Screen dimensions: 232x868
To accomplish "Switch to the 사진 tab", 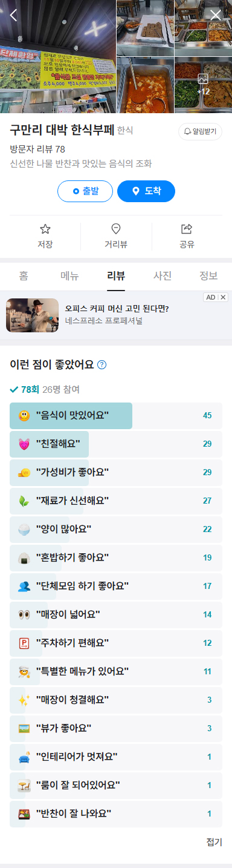I will (x=163, y=276).
